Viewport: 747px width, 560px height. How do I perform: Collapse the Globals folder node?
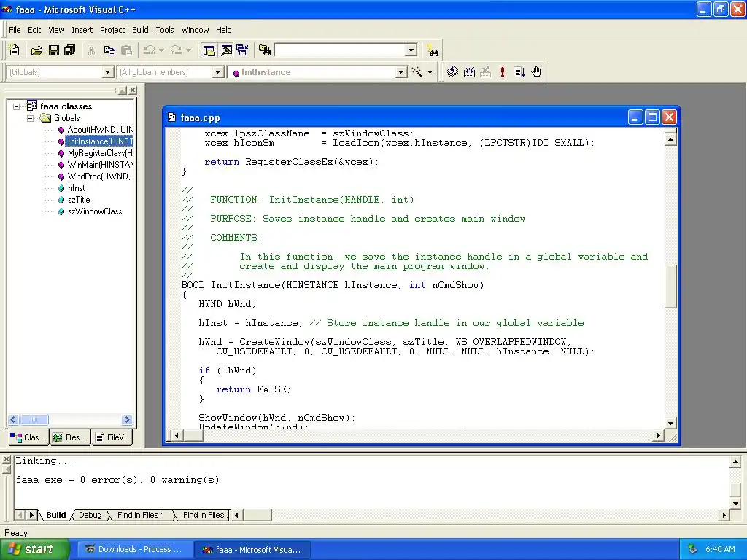coord(31,118)
